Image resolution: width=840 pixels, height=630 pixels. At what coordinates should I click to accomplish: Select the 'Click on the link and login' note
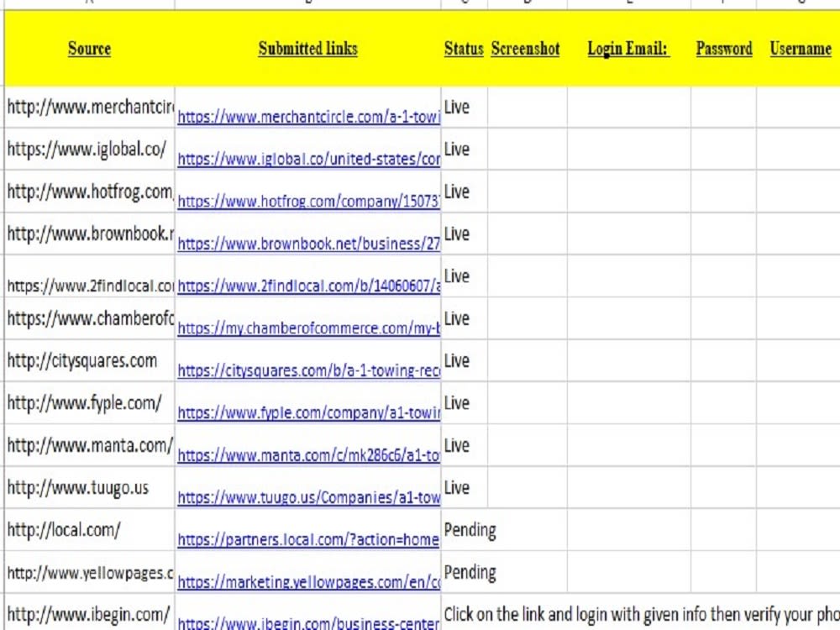click(642, 614)
